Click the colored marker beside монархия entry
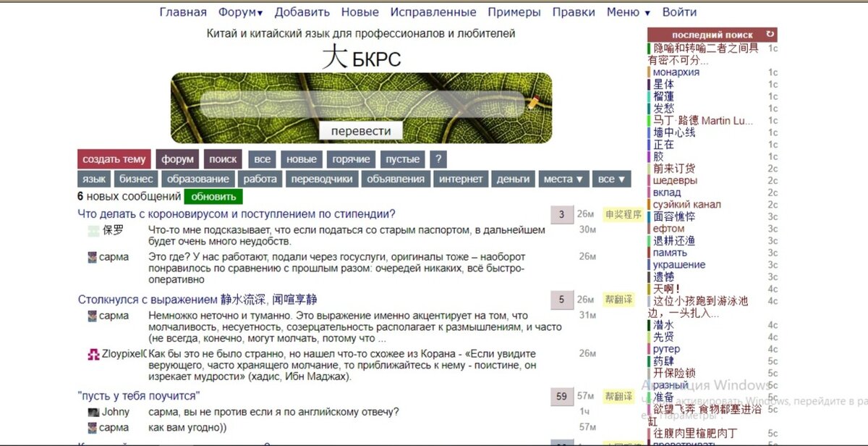 click(650, 72)
